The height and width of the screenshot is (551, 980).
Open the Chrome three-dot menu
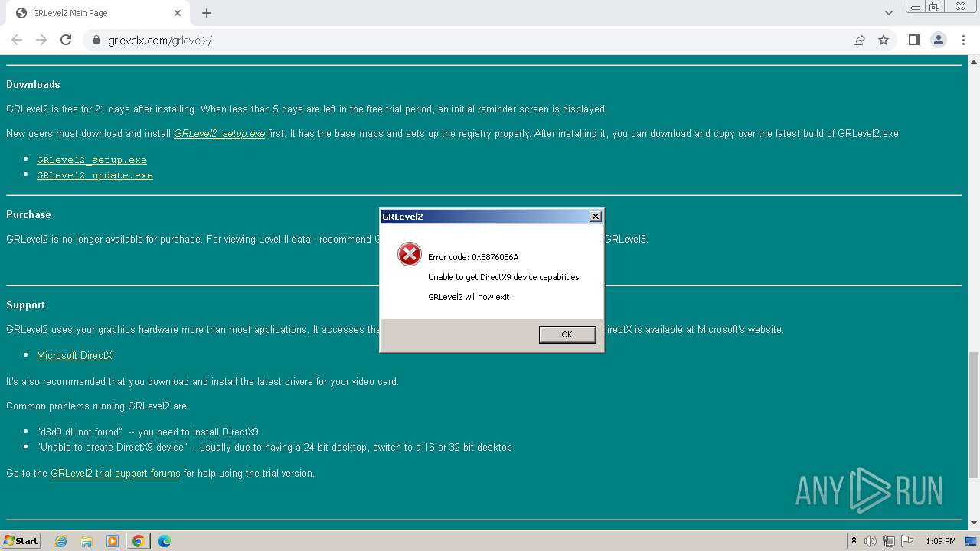pyautogui.click(x=963, y=40)
